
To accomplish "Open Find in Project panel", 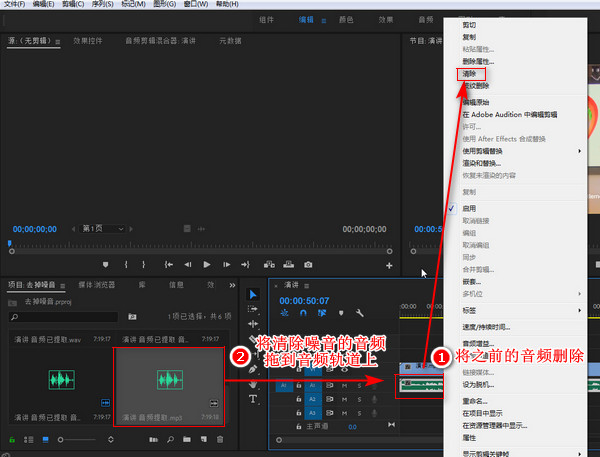I will click(171, 440).
